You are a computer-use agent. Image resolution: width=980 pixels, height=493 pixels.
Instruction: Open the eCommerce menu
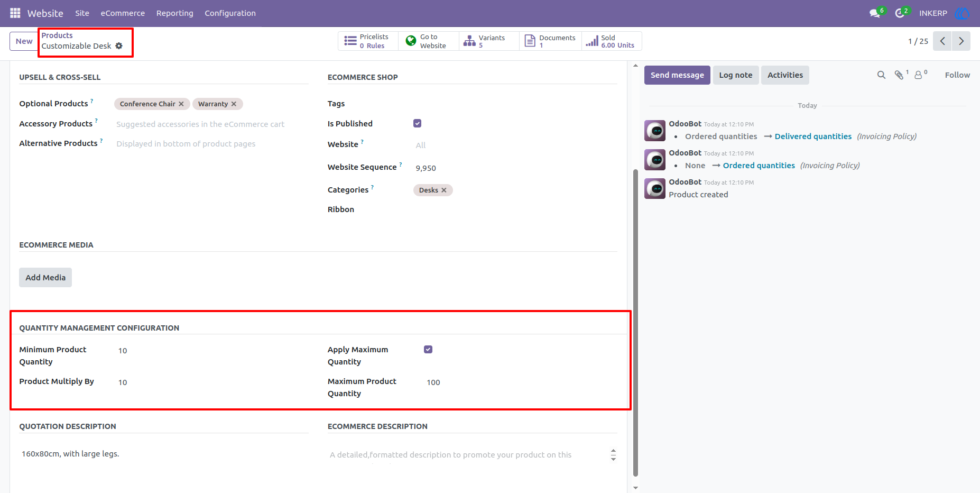click(123, 13)
